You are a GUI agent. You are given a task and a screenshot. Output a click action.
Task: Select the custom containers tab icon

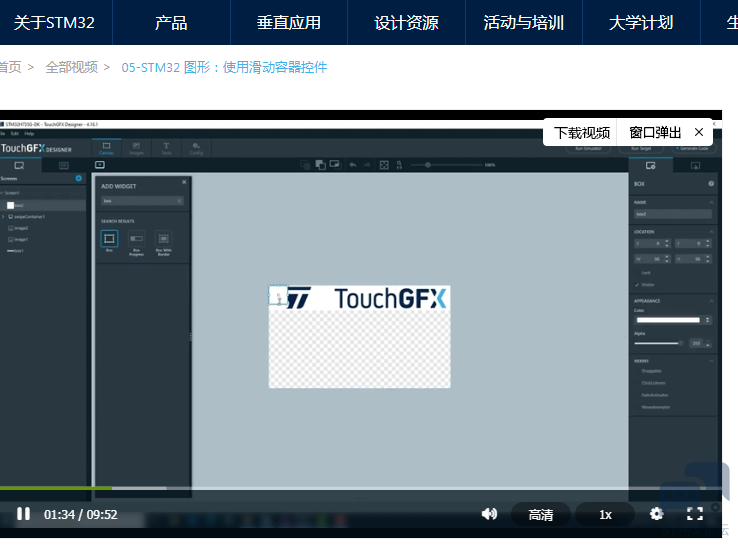tap(64, 165)
